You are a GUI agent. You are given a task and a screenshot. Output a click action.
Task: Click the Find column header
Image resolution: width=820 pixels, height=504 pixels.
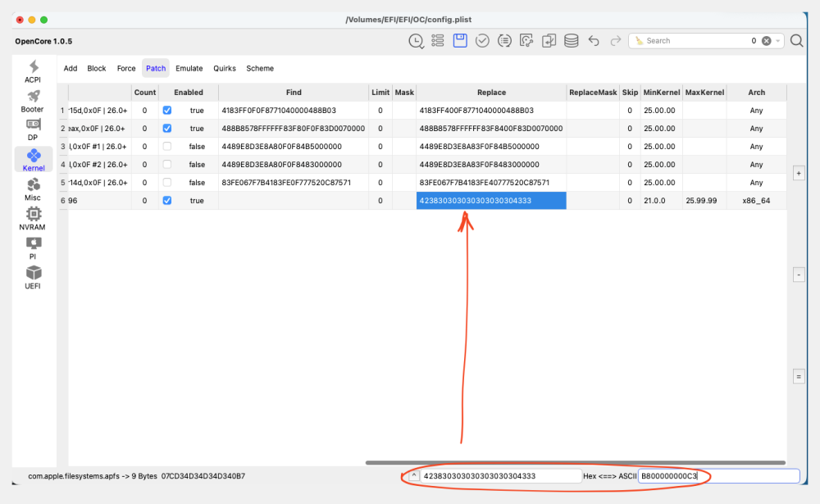294,92
